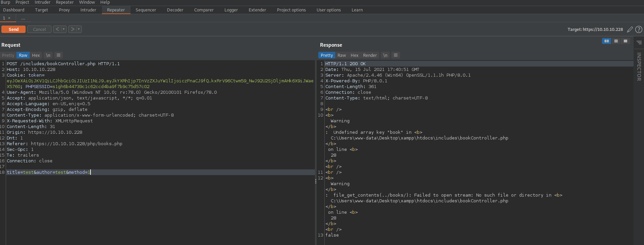Open the request pane hamburger menu
The image size is (644, 245).
pos(59,55)
